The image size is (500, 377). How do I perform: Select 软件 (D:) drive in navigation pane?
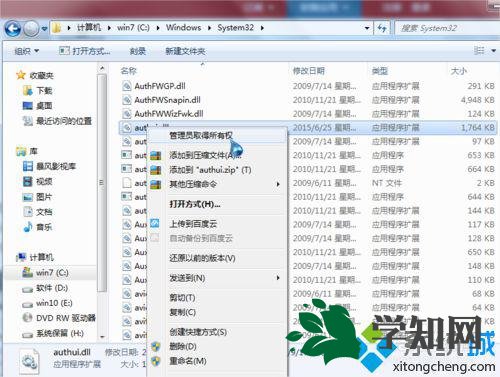[x=45, y=288]
